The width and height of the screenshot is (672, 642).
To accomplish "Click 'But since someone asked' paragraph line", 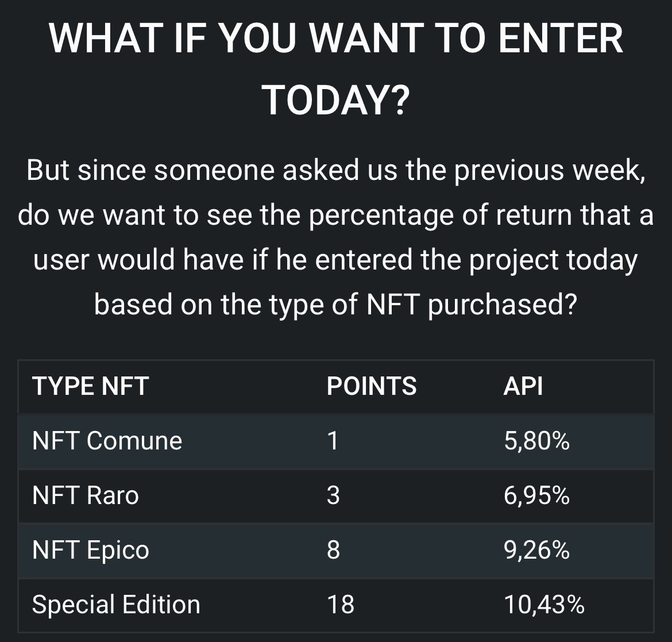I will click(336, 170).
